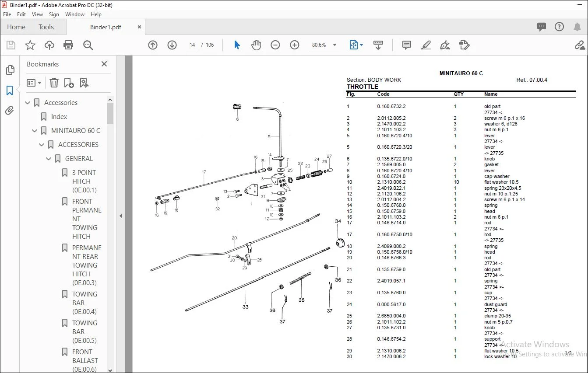
Task: Add a new bookmark
Action: tap(69, 83)
